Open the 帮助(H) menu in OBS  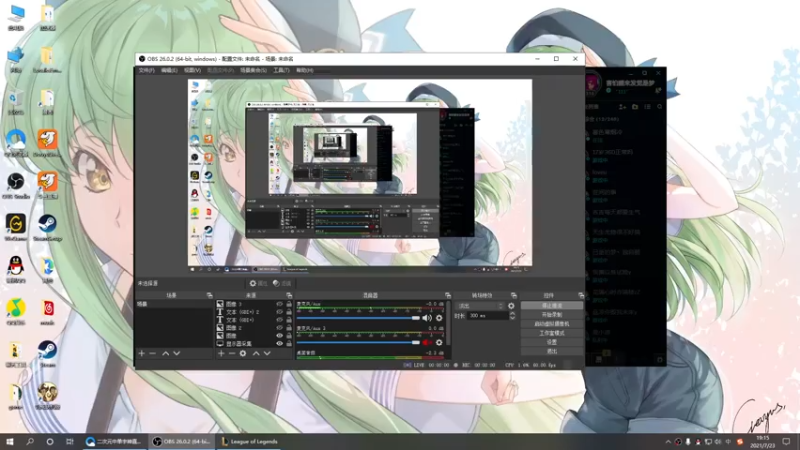305,70
